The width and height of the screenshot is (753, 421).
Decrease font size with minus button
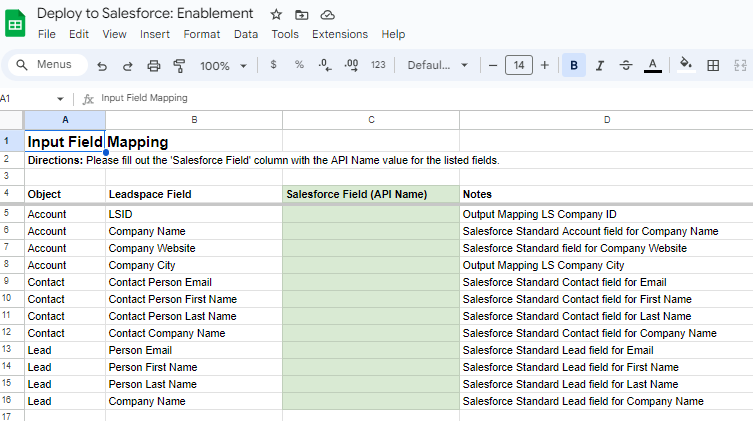coord(493,65)
